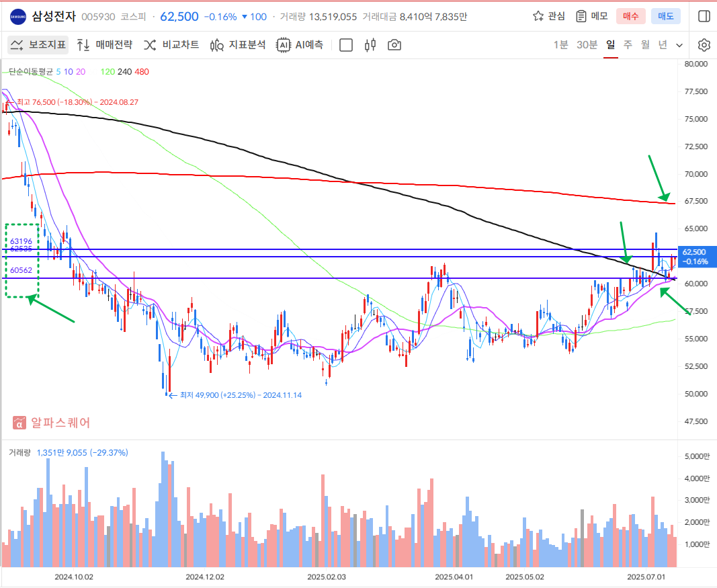Click the 최저 49,900 low price label
This screenshot has width=717, height=588.
click(241, 395)
